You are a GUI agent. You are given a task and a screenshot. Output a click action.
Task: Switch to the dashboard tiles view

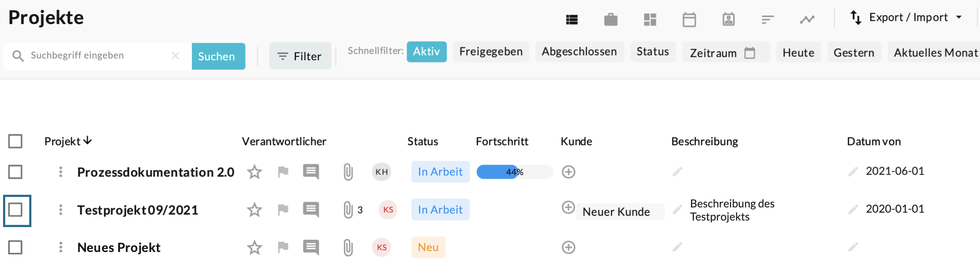[650, 20]
